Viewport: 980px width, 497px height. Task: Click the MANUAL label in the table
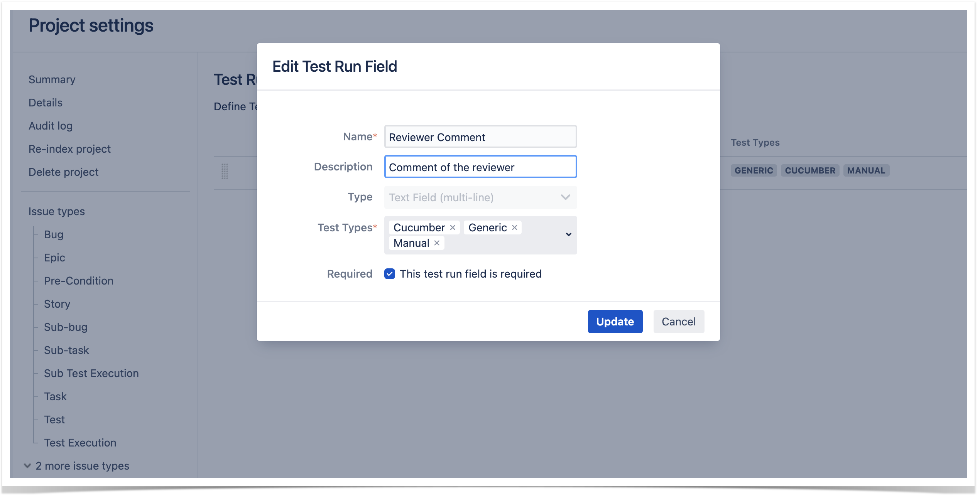pos(866,170)
